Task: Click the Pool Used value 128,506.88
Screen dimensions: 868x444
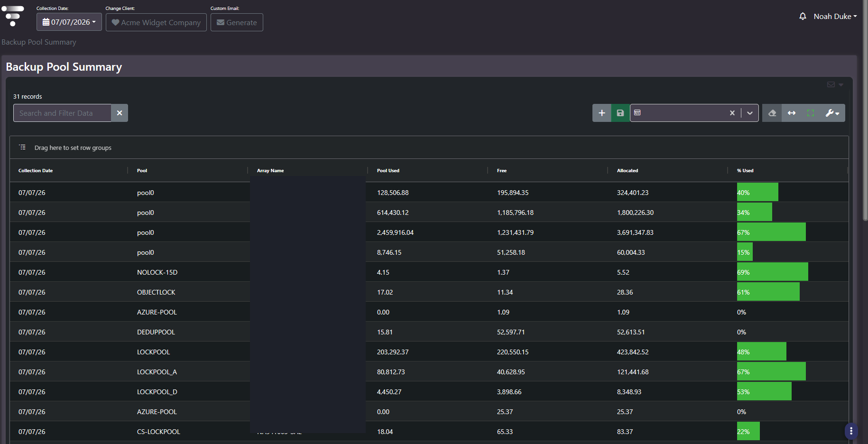Action: click(393, 193)
